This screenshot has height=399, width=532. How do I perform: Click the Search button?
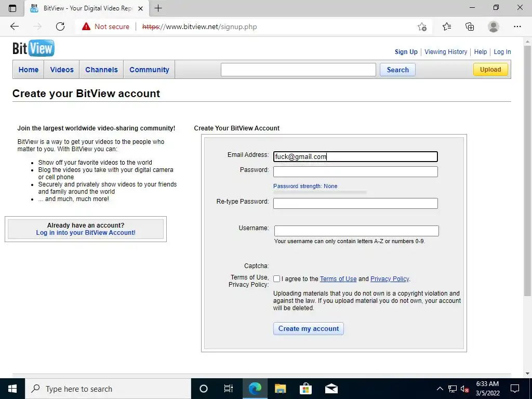pos(397,70)
